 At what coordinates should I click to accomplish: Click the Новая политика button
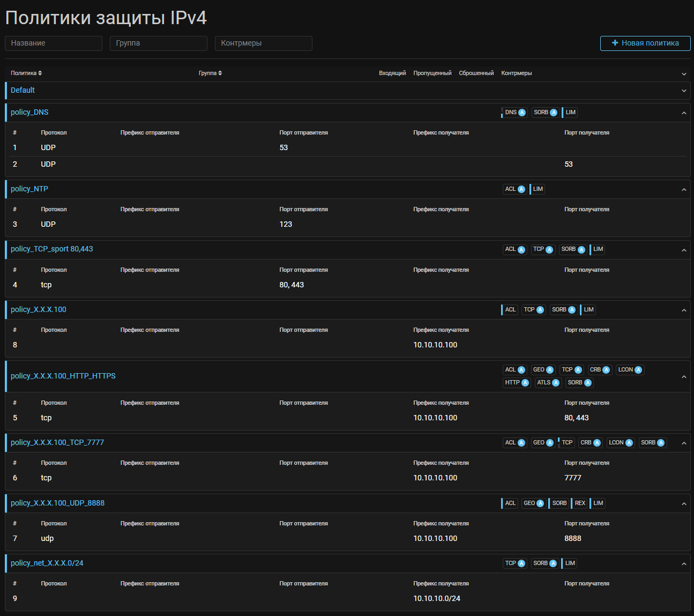(645, 43)
